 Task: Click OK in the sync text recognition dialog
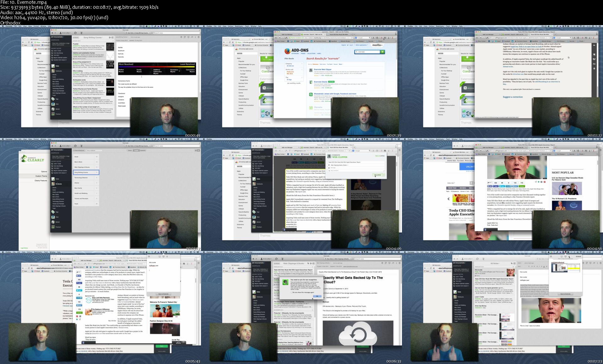[317, 296]
